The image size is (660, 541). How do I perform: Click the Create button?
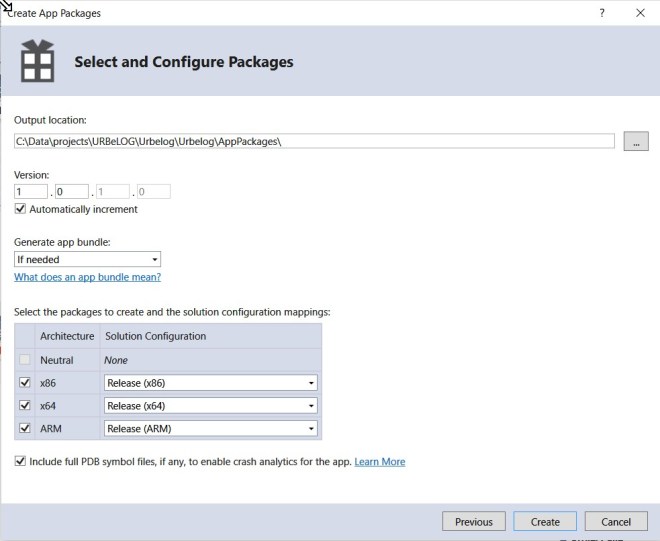pyautogui.click(x=545, y=521)
